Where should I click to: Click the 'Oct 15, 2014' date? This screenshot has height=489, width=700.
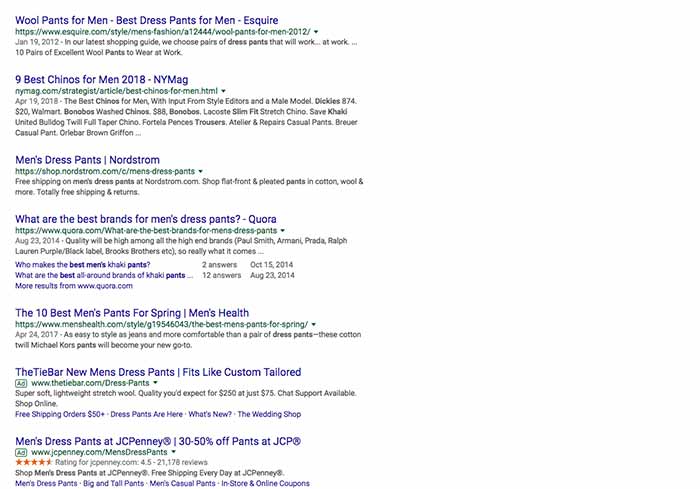tap(271, 264)
